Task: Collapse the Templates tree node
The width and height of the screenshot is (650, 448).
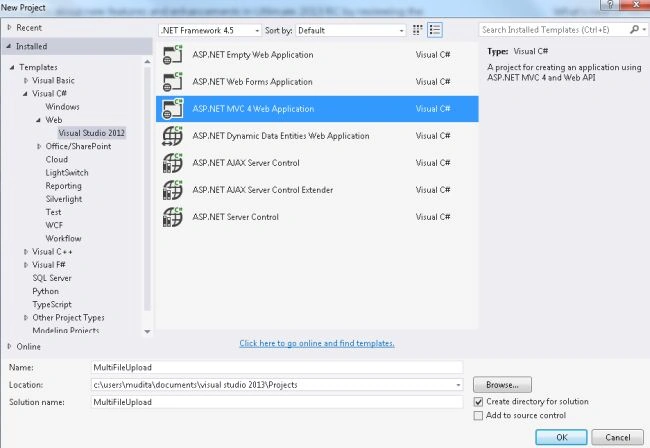Action: (x=12, y=67)
